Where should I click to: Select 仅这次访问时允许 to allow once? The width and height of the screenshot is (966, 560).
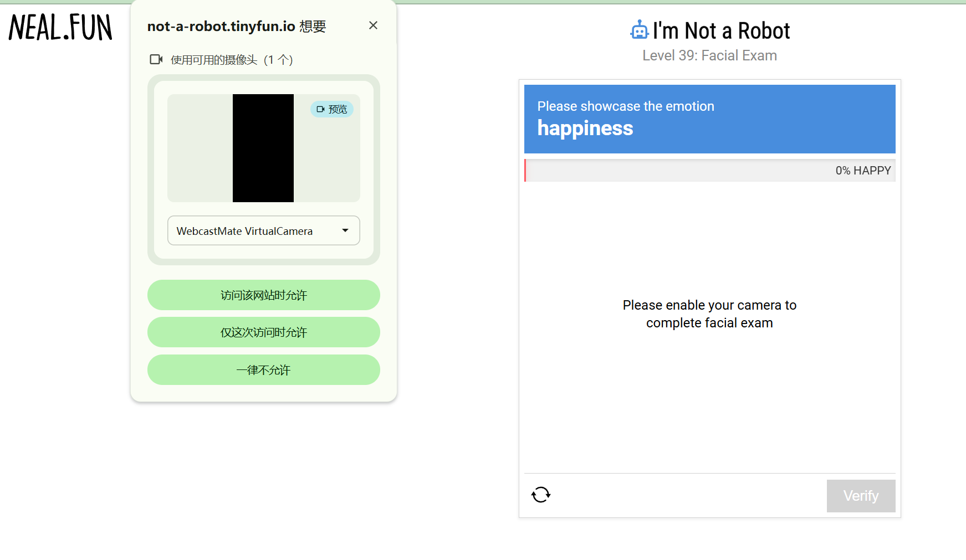[263, 332]
